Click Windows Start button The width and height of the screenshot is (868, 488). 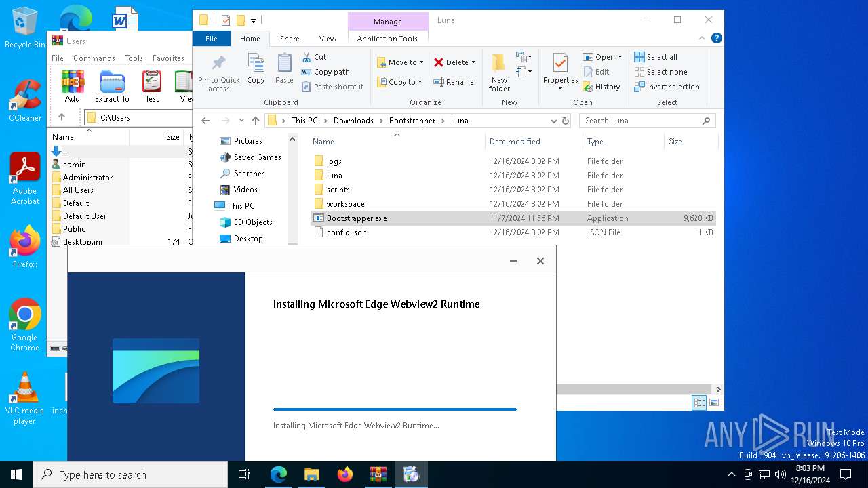(16, 474)
